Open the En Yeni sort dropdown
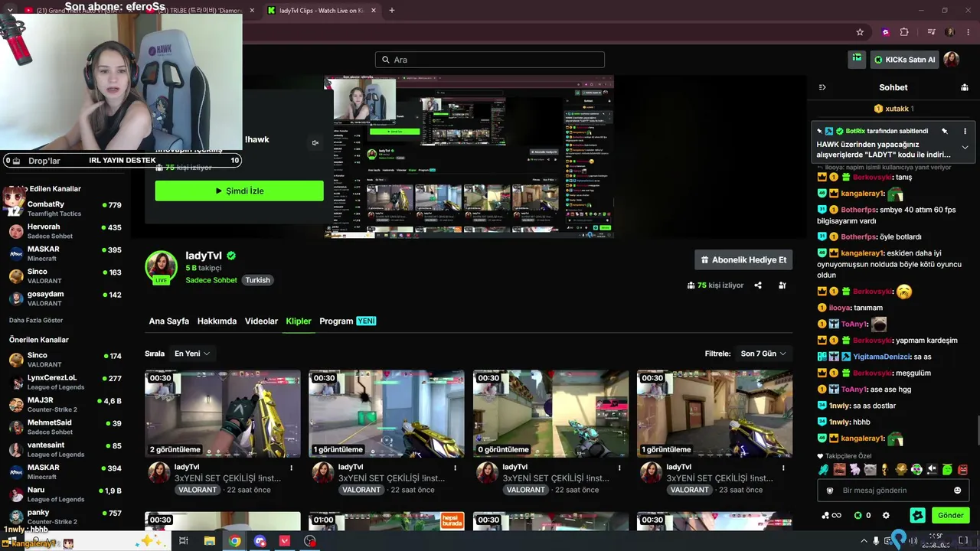 click(x=192, y=354)
